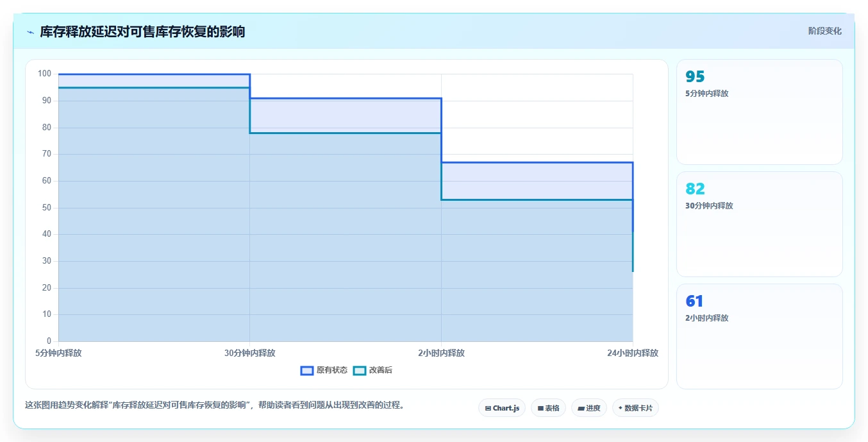Click the y-axis value 20

click(x=47, y=288)
